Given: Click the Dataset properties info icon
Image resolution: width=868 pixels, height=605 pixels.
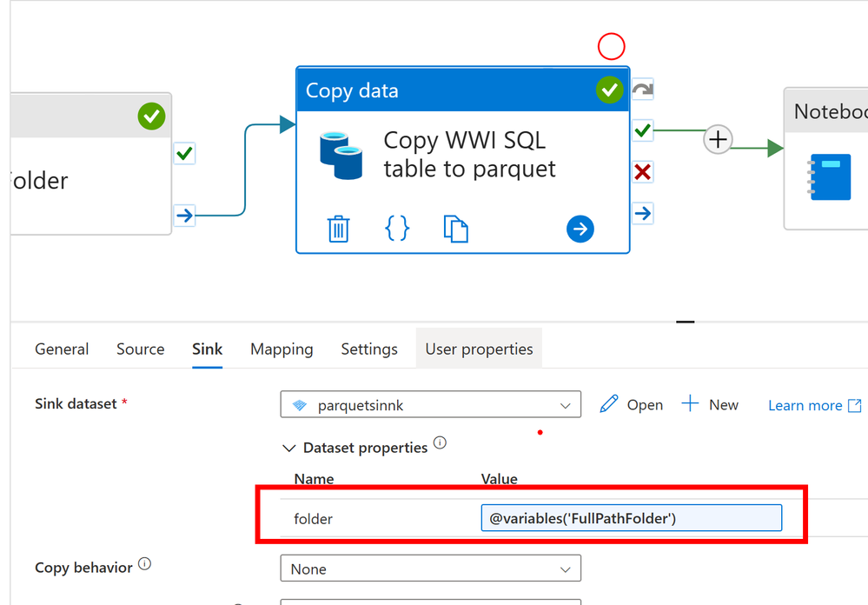Looking at the screenshot, I should [x=440, y=442].
